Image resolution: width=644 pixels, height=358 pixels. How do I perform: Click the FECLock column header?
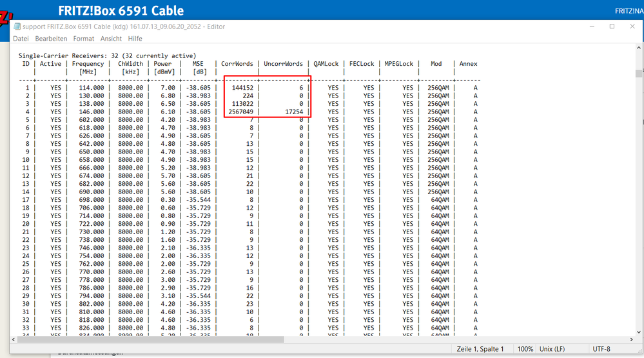click(362, 64)
